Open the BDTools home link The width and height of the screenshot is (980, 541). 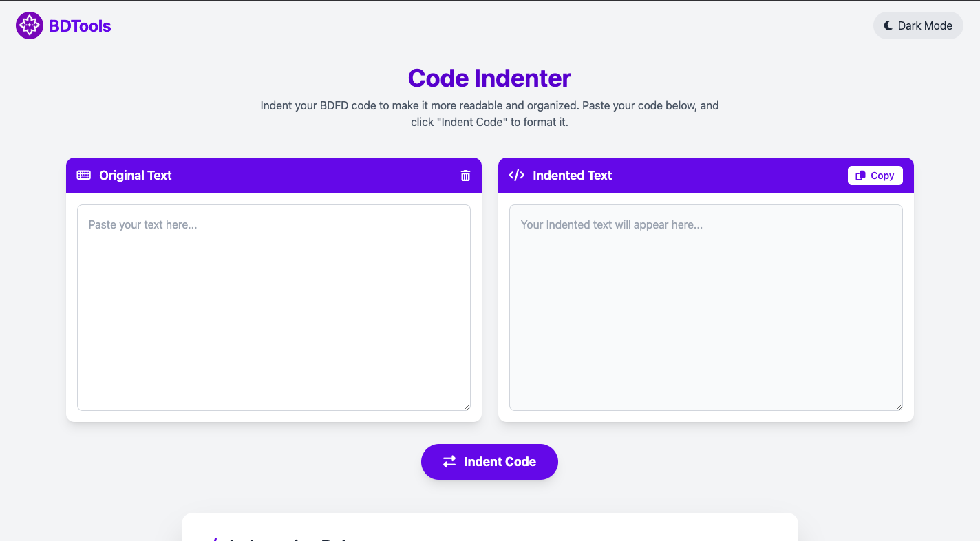click(x=63, y=25)
